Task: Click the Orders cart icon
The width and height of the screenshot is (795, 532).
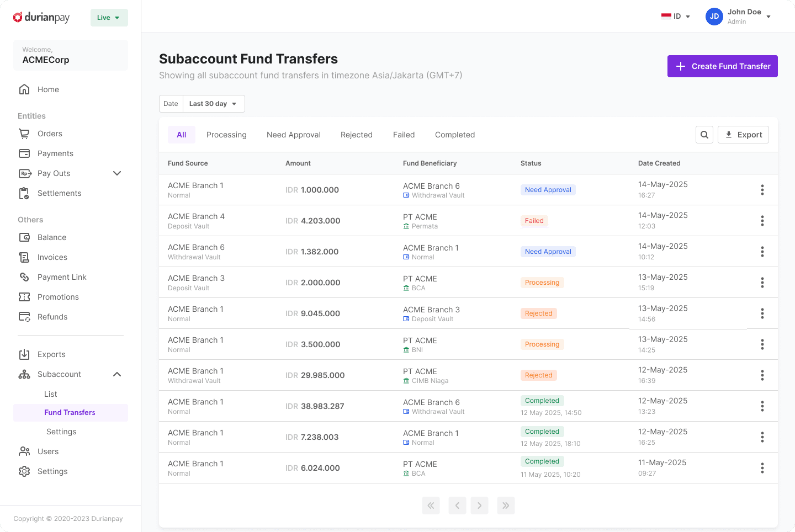Action: point(24,134)
